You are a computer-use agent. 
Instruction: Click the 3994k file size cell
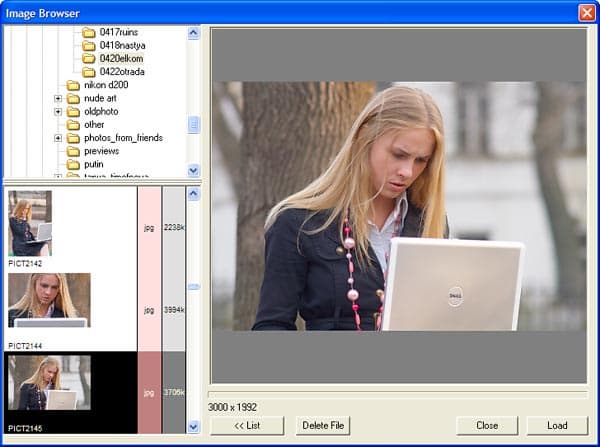(174, 310)
